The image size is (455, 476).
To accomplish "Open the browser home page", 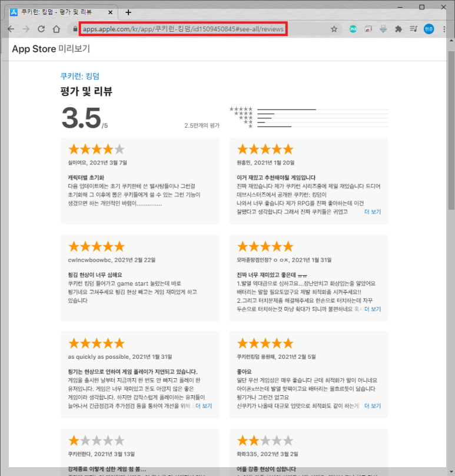I will pyautogui.click(x=57, y=29).
